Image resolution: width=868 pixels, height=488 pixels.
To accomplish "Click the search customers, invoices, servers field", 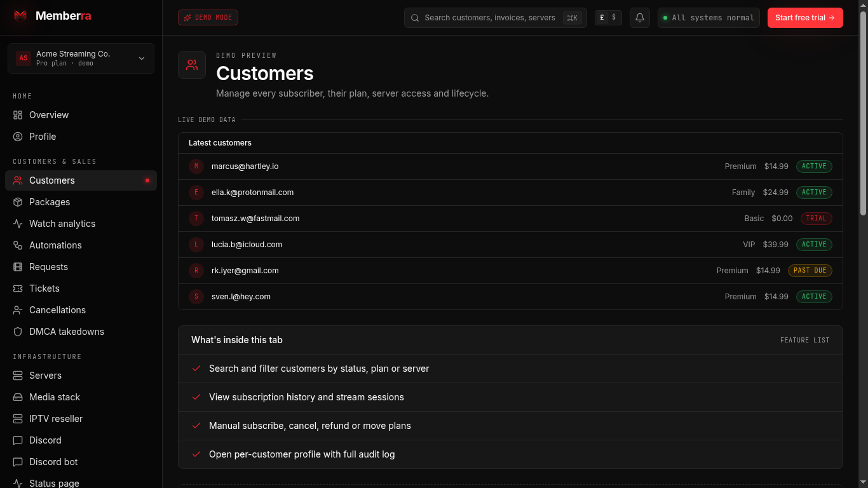I will click(495, 18).
